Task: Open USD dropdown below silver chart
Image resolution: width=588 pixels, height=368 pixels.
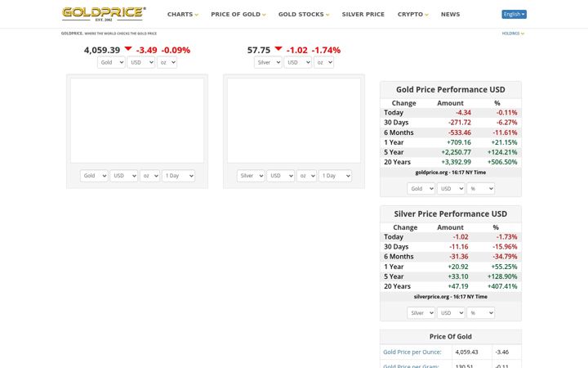Action: 280,176
